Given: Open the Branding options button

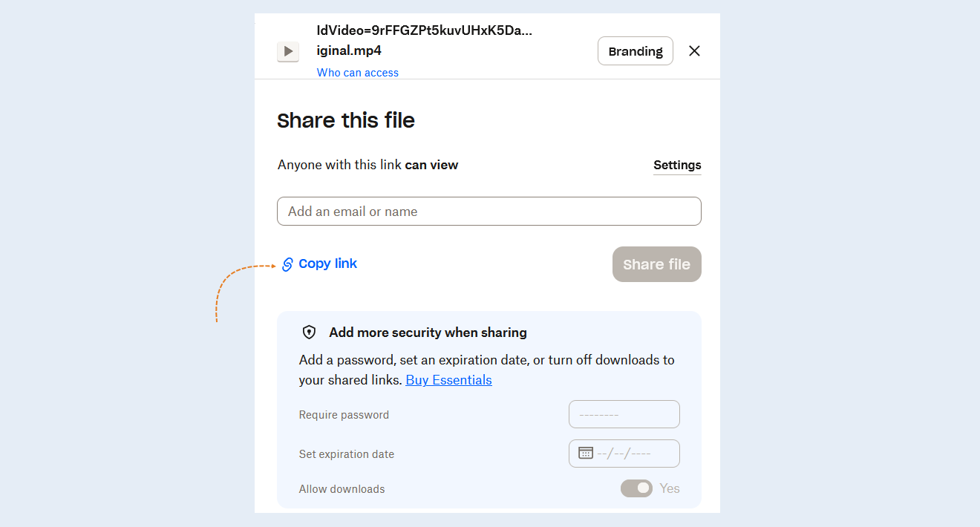Looking at the screenshot, I should point(636,51).
